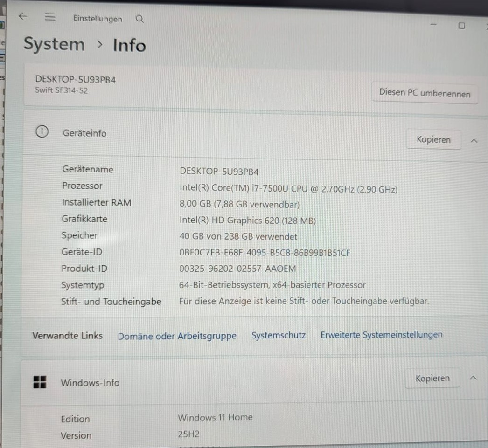Open Domäne oder Arbeitsgruppe link
488x448 pixels.
(x=177, y=336)
